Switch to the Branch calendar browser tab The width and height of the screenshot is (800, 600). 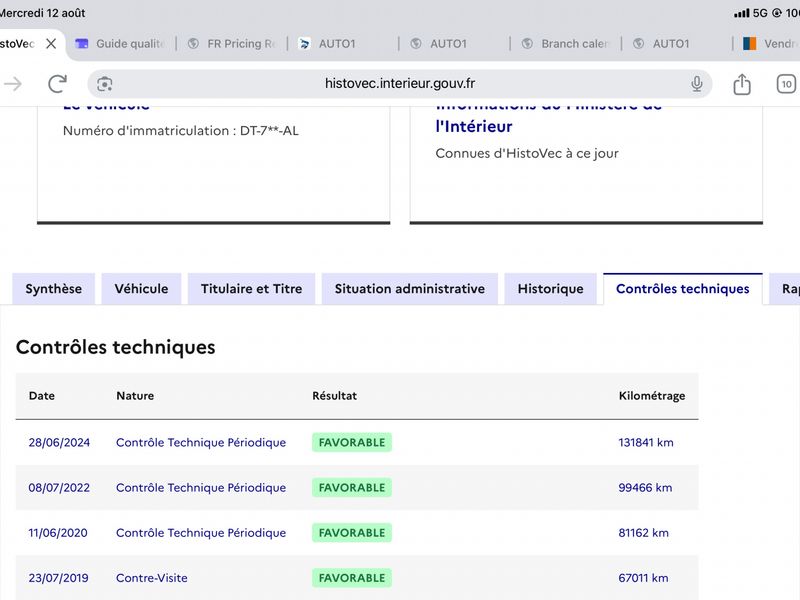(x=566, y=44)
